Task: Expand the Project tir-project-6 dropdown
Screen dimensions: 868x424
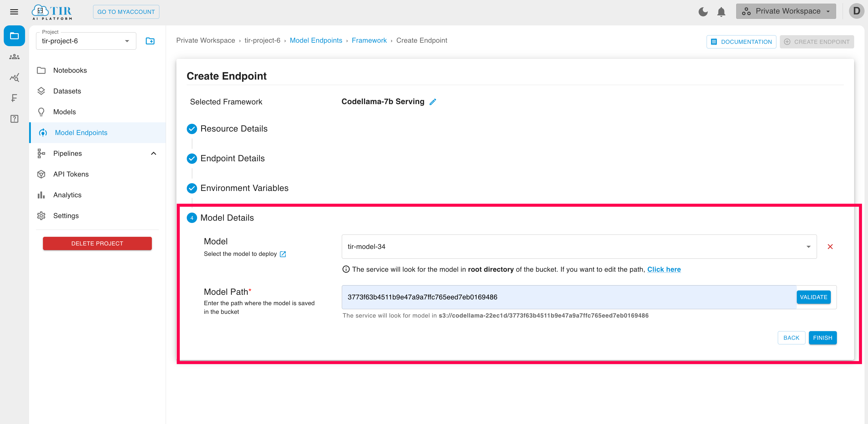Action: [86, 41]
